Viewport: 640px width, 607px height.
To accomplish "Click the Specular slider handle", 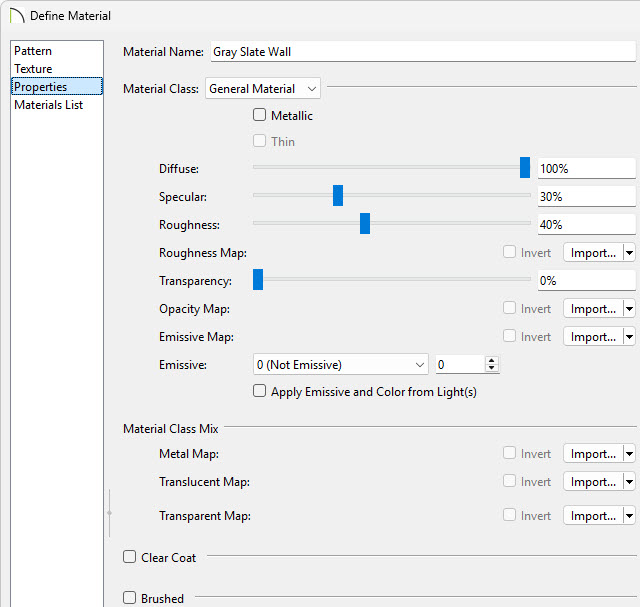I will 338,195.
